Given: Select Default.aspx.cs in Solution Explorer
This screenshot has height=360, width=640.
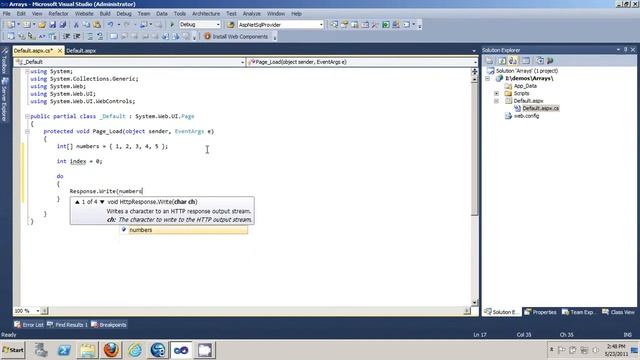Looking at the screenshot, I should tap(540, 109).
